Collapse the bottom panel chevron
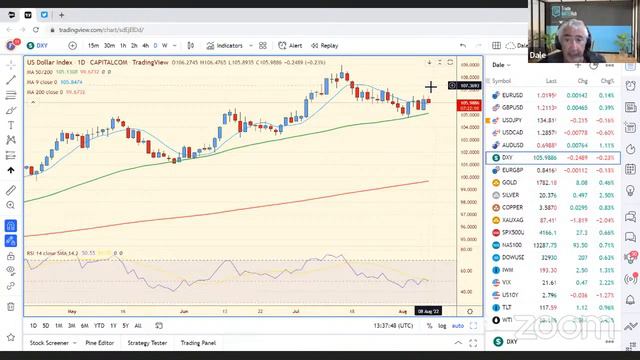This screenshot has height=360, width=640. coord(458,343)
